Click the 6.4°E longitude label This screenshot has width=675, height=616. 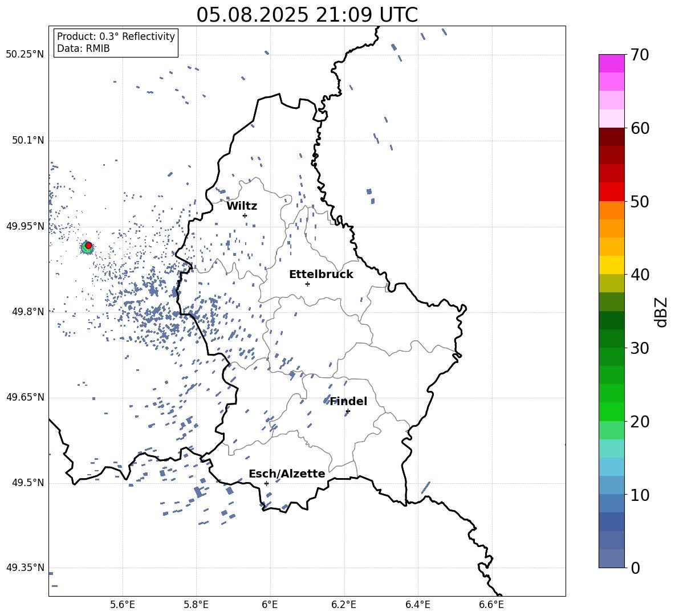(417, 605)
